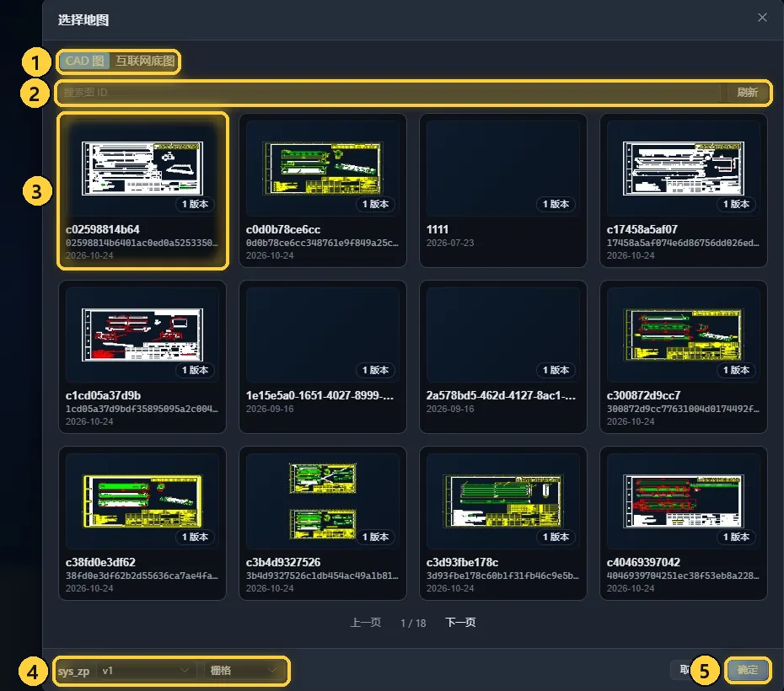
Task: Click the page indicator 1 / 18
Action: (414, 623)
